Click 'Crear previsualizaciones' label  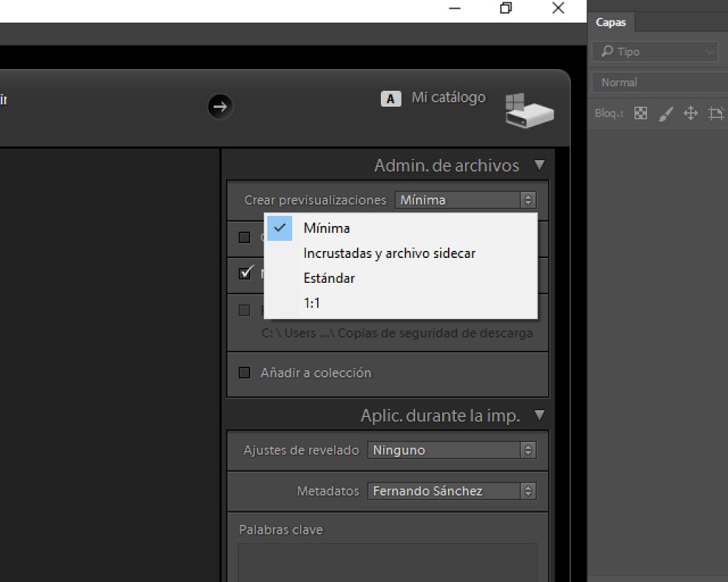pyautogui.click(x=315, y=200)
